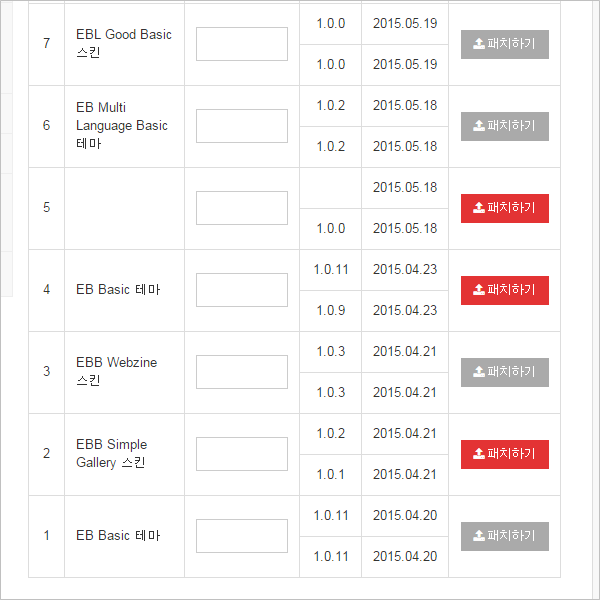Click 패치하기 for EB Multi Language Basic 테마
Image resolution: width=600 pixels, height=600 pixels.
[505, 126]
